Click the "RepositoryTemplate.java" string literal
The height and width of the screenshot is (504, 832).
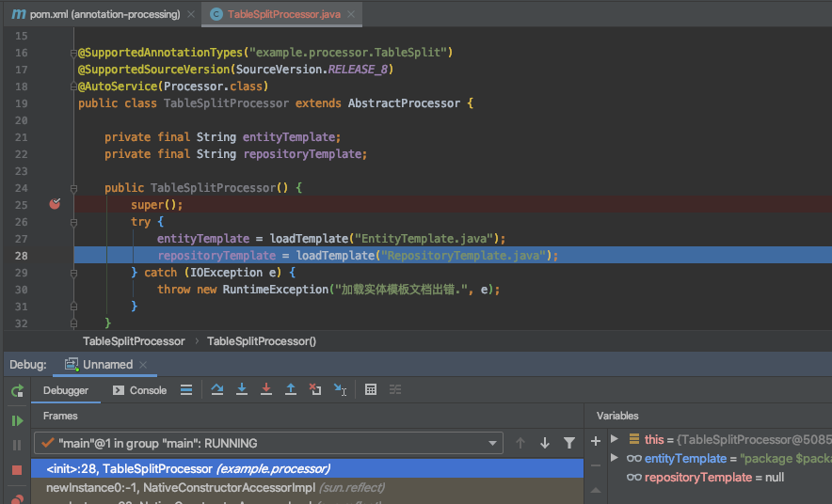tap(464, 256)
